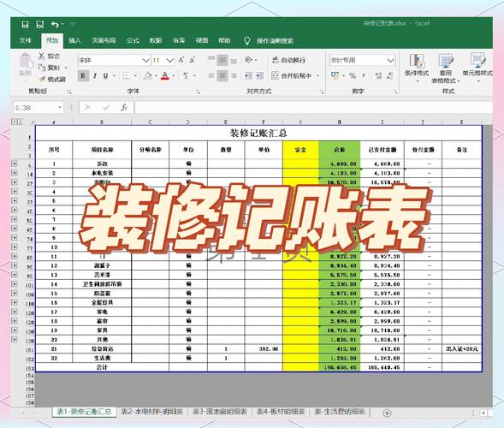Switch to the Data (数据) tab
Screen dimensions: 504x428
tap(156, 40)
